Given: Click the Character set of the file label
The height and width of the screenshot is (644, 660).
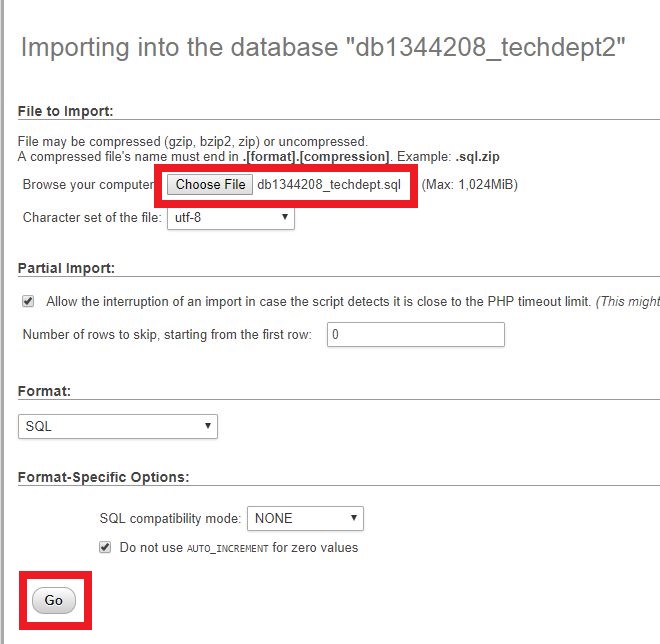Looking at the screenshot, I should click(x=92, y=217).
